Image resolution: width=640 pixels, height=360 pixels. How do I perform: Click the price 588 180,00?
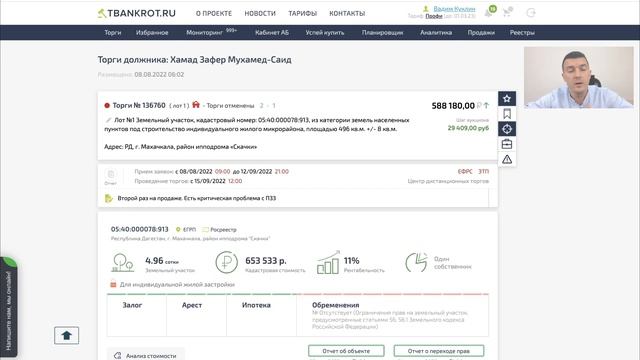click(x=453, y=106)
